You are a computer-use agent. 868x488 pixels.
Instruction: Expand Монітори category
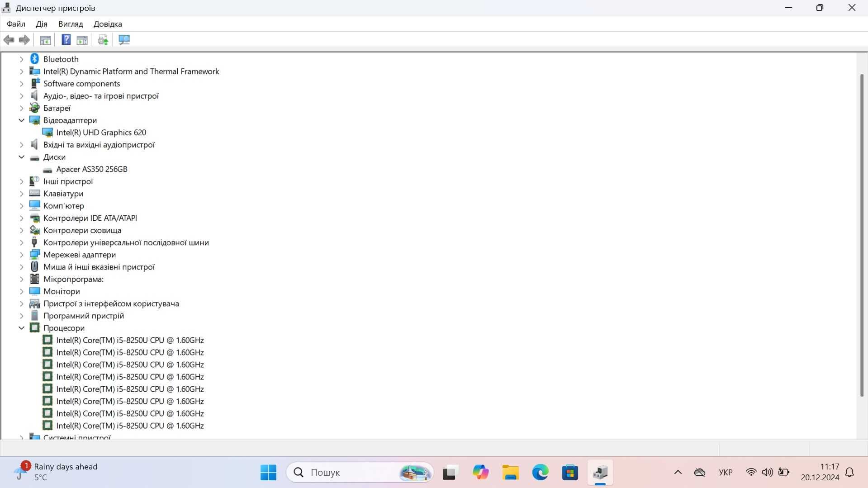click(x=21, y=291)
